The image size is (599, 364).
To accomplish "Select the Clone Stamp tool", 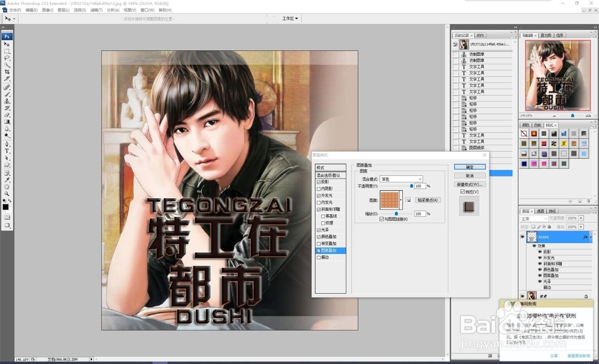I will (x=7, y=101).
